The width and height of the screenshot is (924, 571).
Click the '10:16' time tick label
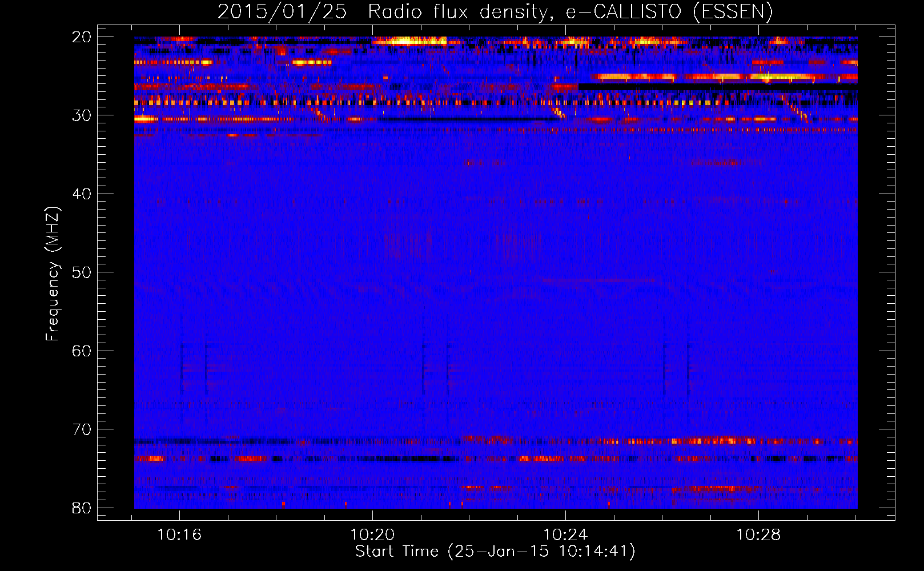[x=179, y=535]
